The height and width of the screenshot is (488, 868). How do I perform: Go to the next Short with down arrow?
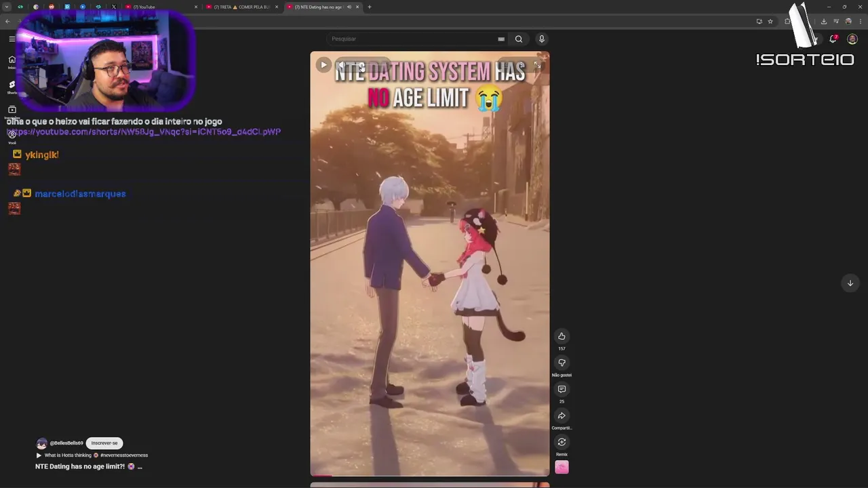(x=850, y=283)
